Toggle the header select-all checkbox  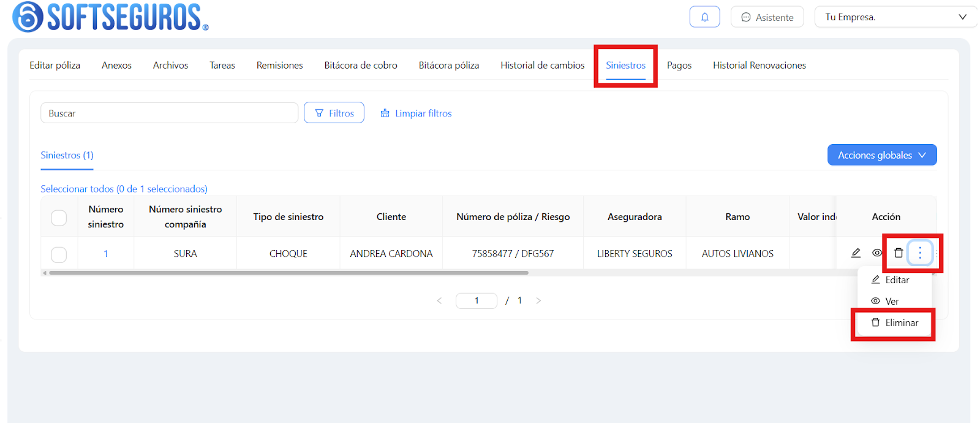pyautogui.click(x=59, y=217)
